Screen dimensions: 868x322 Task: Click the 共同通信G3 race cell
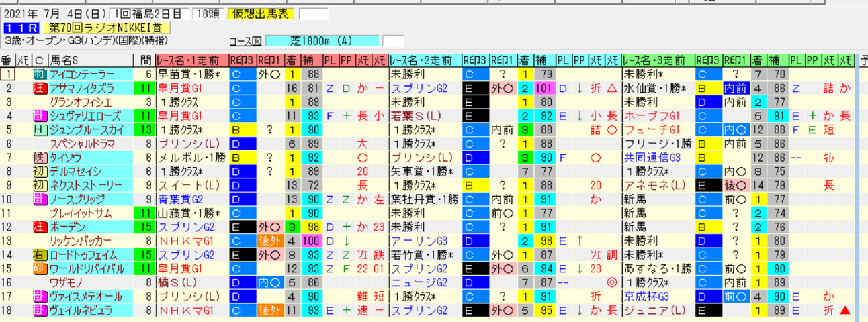coord(658,157)
